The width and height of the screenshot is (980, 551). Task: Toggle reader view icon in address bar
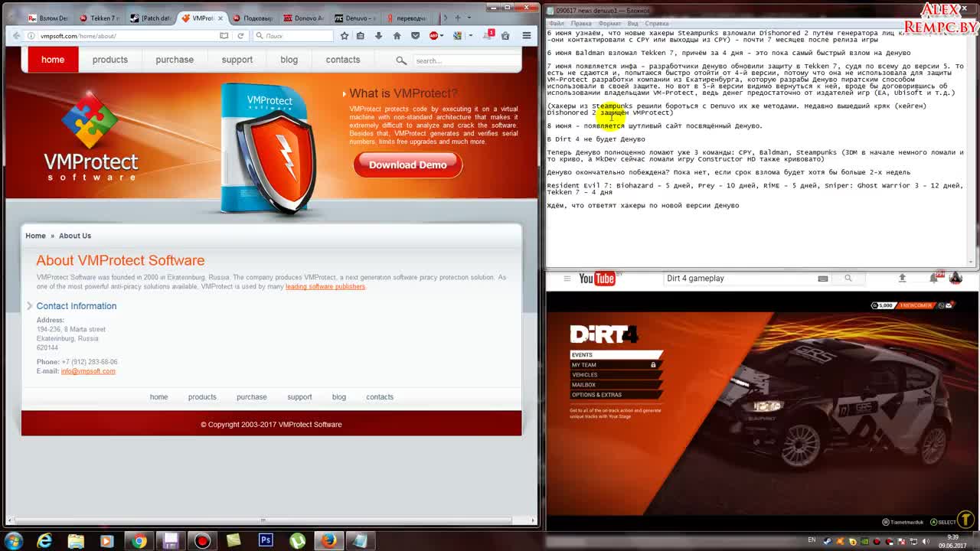coord(224,35)
